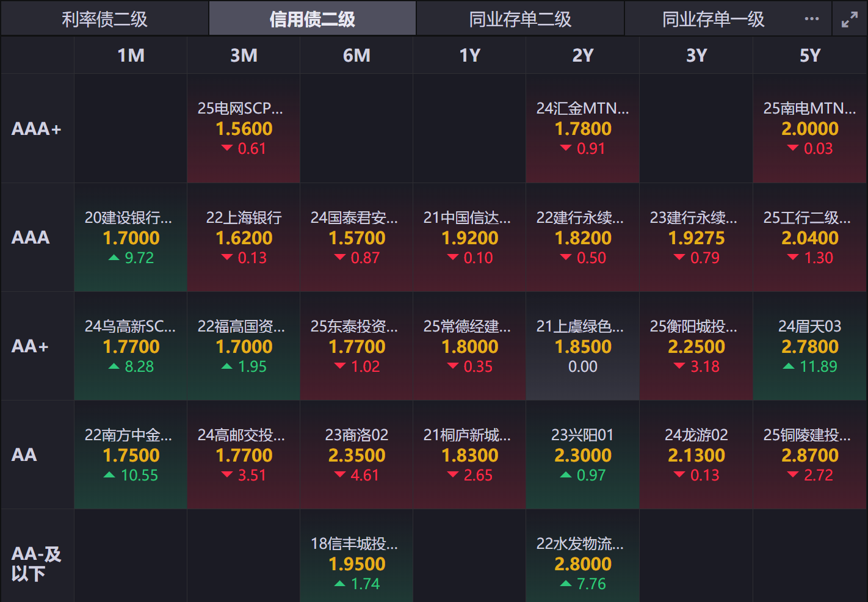The image size is (868, 602).
Task: Open 21中国信达 bond cell at 1.9200
Action: [469, 238]
